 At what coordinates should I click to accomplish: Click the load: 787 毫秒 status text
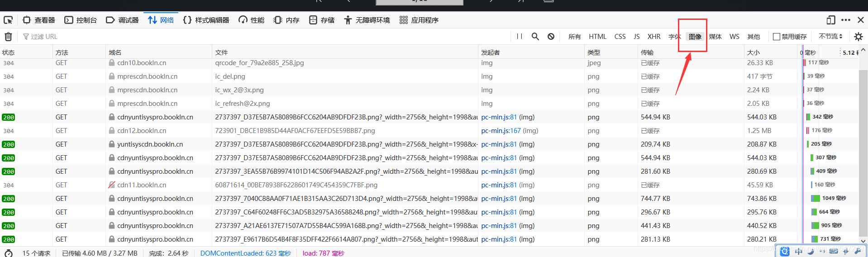pyautogui.click(x=324, y=253)
